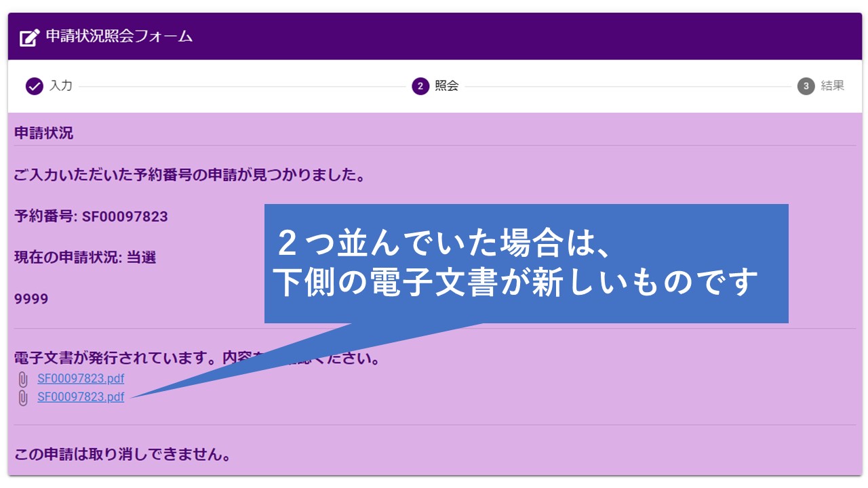The width and height of the screenshot is (868, 488).
Task: Click the paperclip icon of the lower SF00097823.pdf
Action: [23, 398]
